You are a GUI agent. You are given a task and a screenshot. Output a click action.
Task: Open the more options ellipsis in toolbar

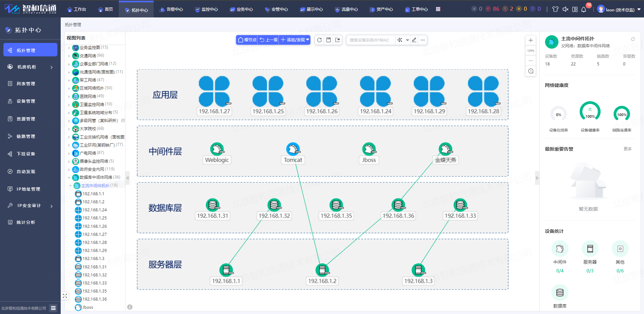423,40
